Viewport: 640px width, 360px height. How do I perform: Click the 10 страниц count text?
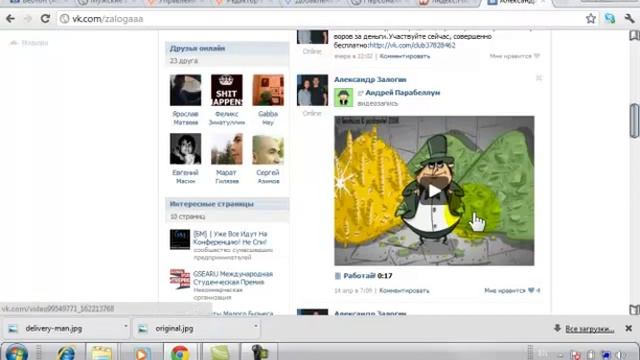click(x=187, y=216)
